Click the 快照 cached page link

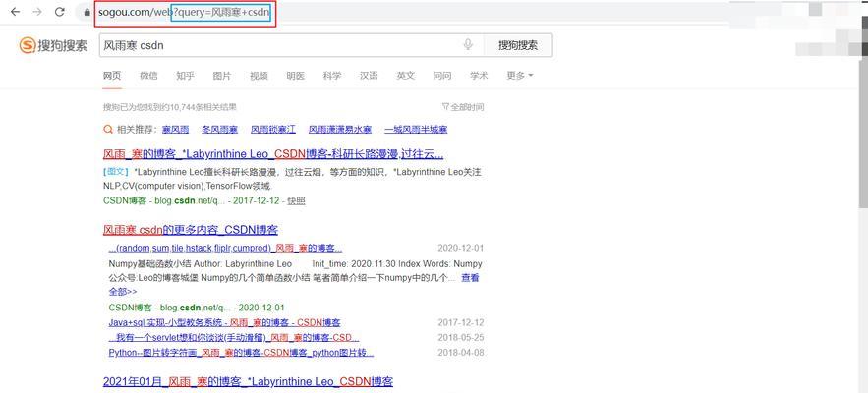click(x=296, y=201)
